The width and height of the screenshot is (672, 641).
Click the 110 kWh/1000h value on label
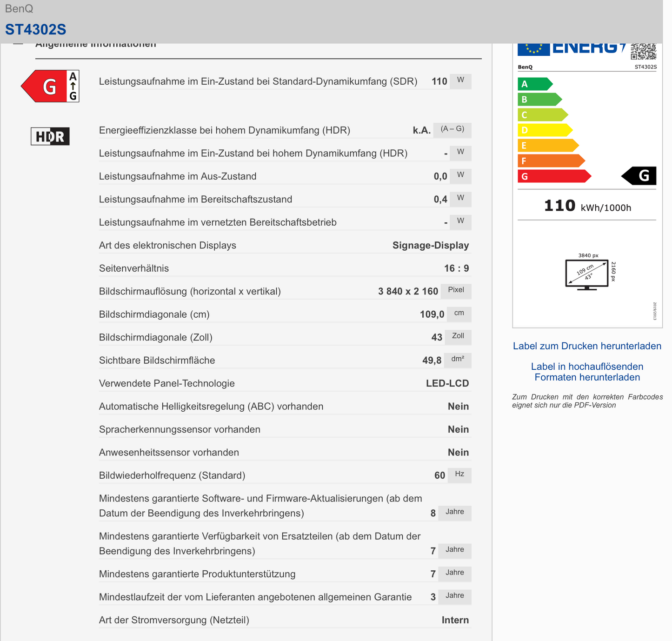coord(587,206)
